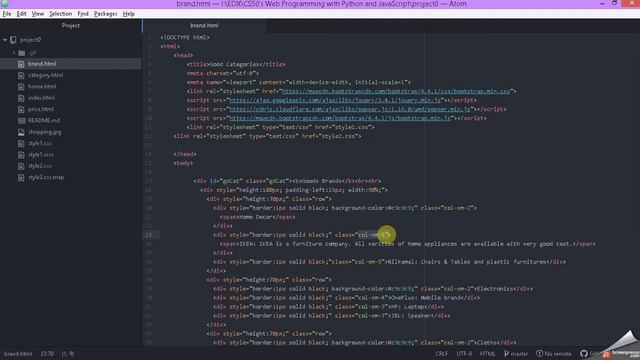Switch to the brand.html editor tab
Image resolution: width=640 pixels, height=360 pixels.
point(204,25)
